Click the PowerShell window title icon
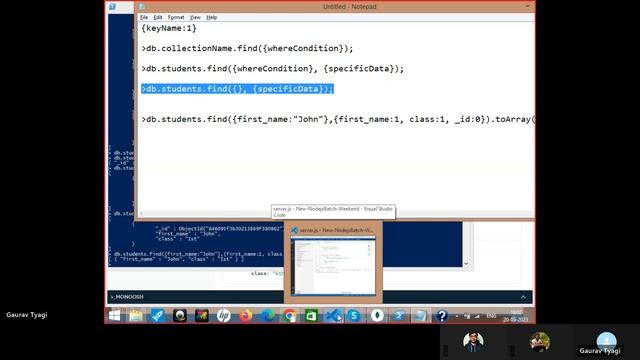The height and width of the screenshot is (360, 640). coord(112,7)
